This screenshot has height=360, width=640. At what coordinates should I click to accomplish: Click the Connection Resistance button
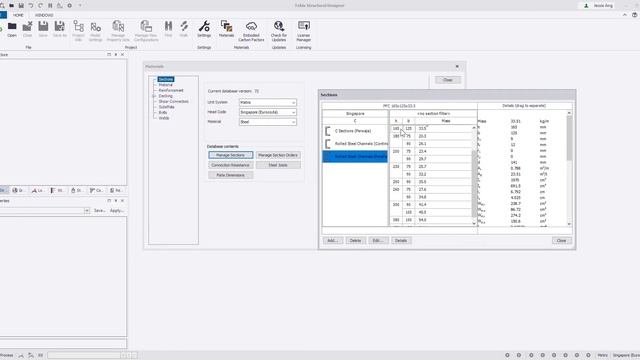click(x=231, y=165)
